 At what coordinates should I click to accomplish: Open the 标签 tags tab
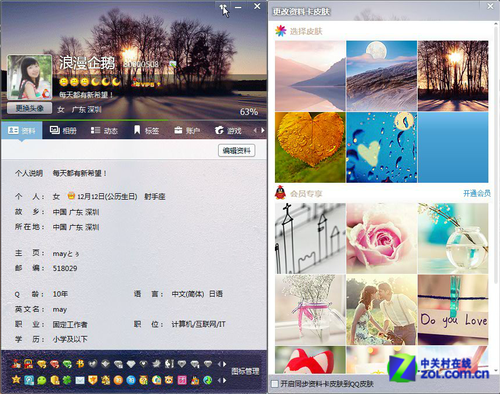click(x=146, y=130)
